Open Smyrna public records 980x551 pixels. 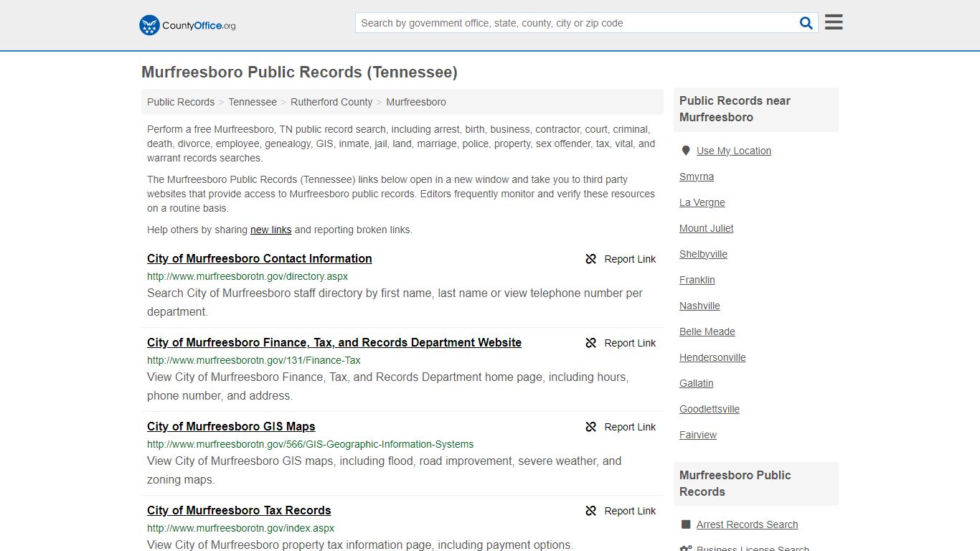click(x=697, y=176)
